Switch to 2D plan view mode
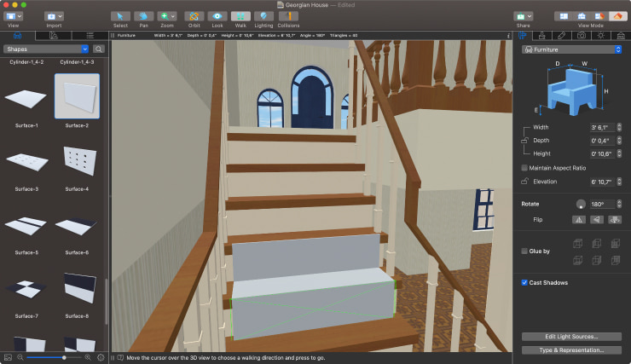Viewport: 631px width, 364px height. 564,16
